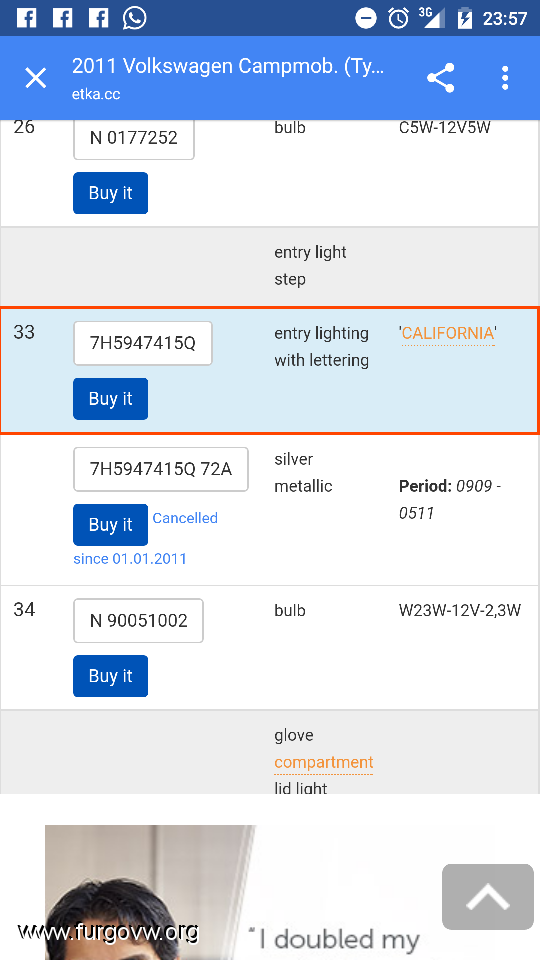Open the three-dot overflow menu
Screen dimensions: 540x960
tap(504, 78)
